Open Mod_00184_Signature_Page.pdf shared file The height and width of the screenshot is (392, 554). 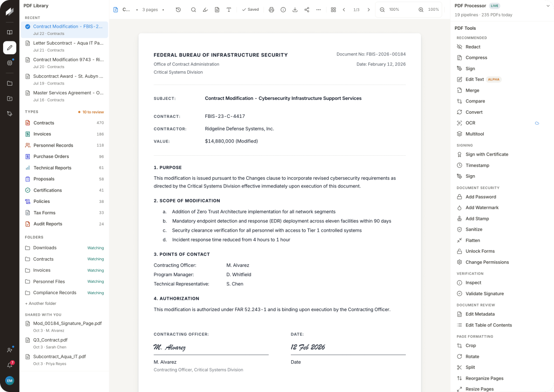[x=64, y=326]
